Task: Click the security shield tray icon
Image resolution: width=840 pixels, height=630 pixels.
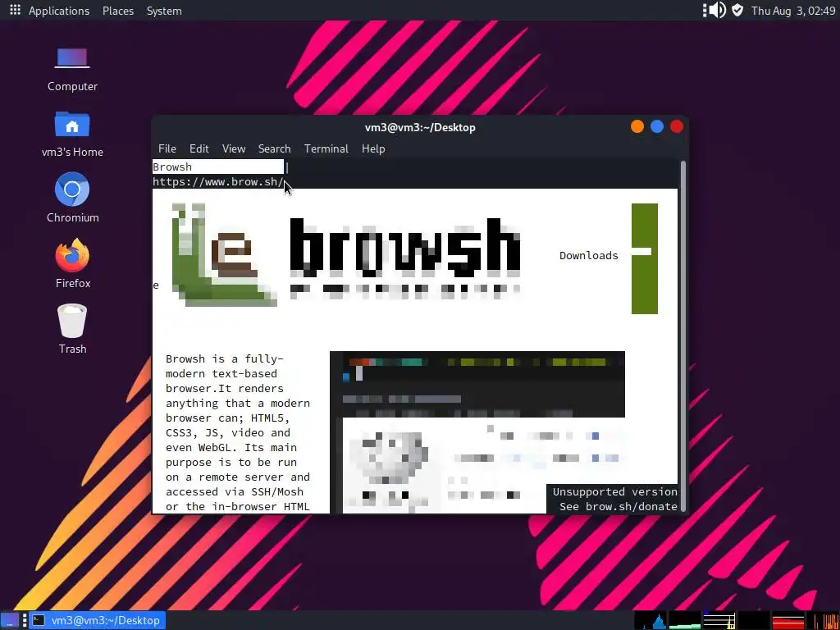Action: pyautogui.click(x=737, y=10)
